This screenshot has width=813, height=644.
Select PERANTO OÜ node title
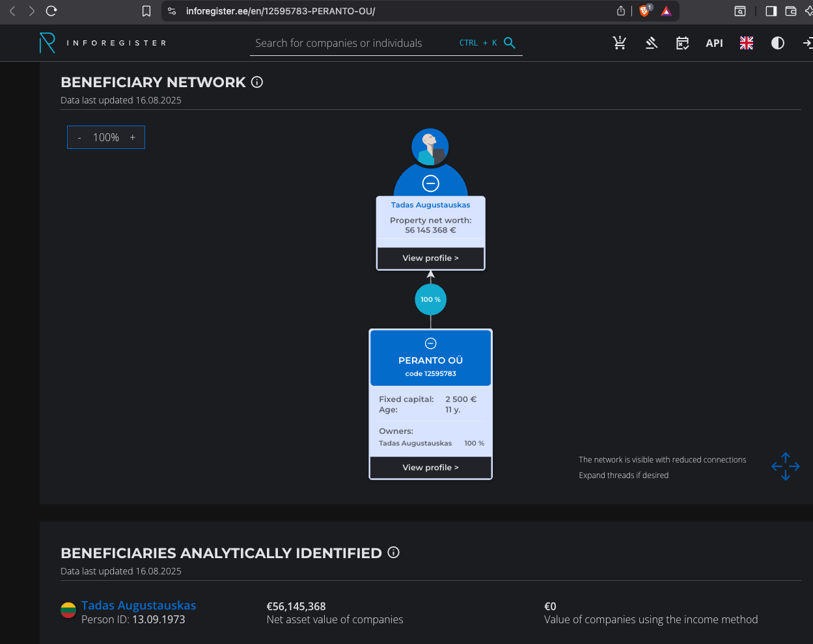[x=431, y=360]
